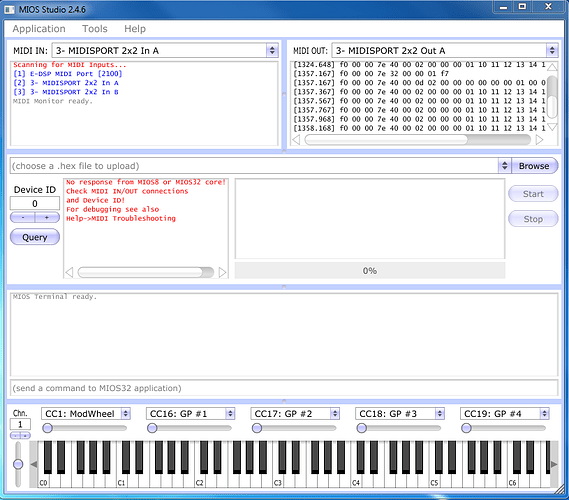569x500 pixels.
Task: Play the C4 piano key
Action: [x=356, y=482]
